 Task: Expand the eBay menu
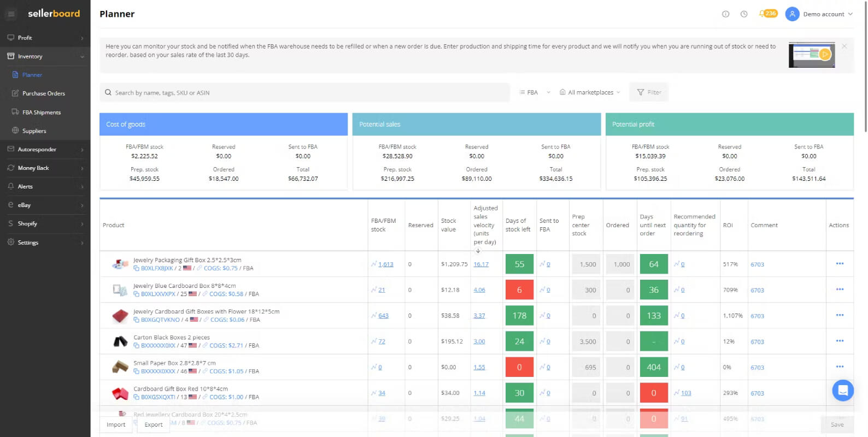45,205
